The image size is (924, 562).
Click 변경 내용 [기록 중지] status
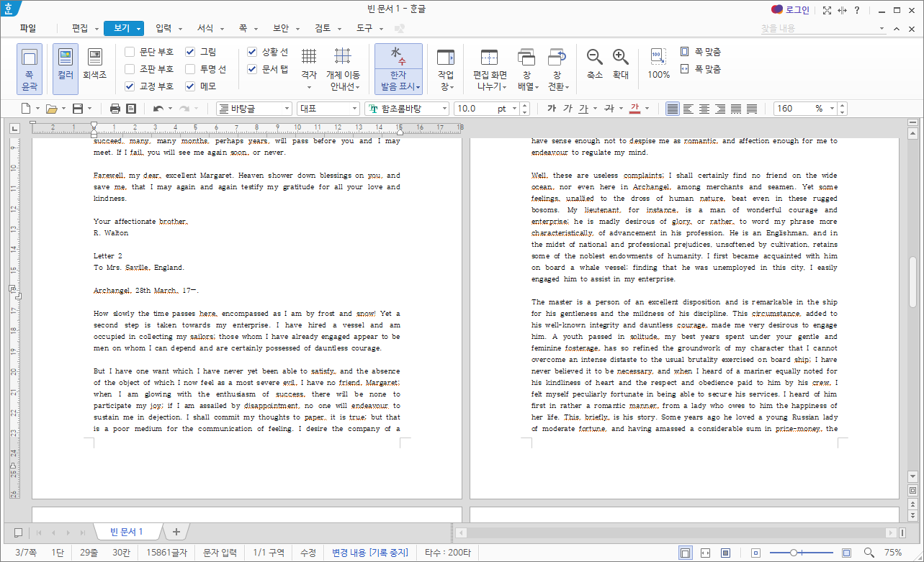point(369,553)
